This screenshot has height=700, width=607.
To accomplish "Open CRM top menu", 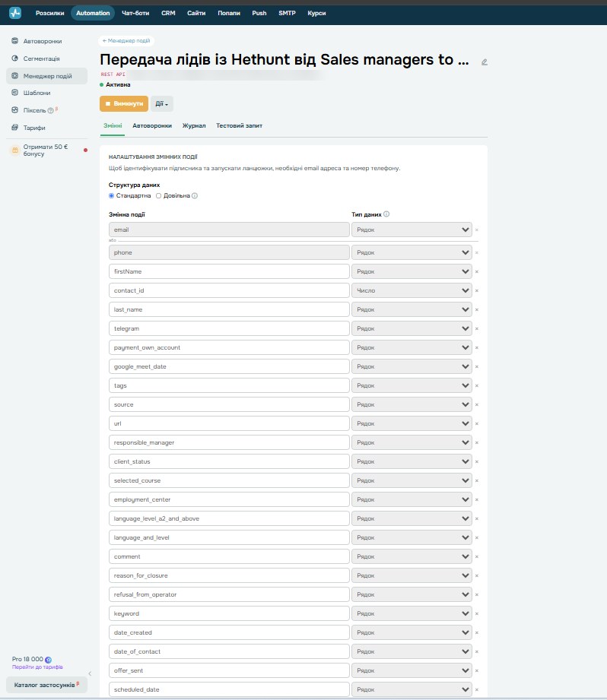I will (168, 13).
